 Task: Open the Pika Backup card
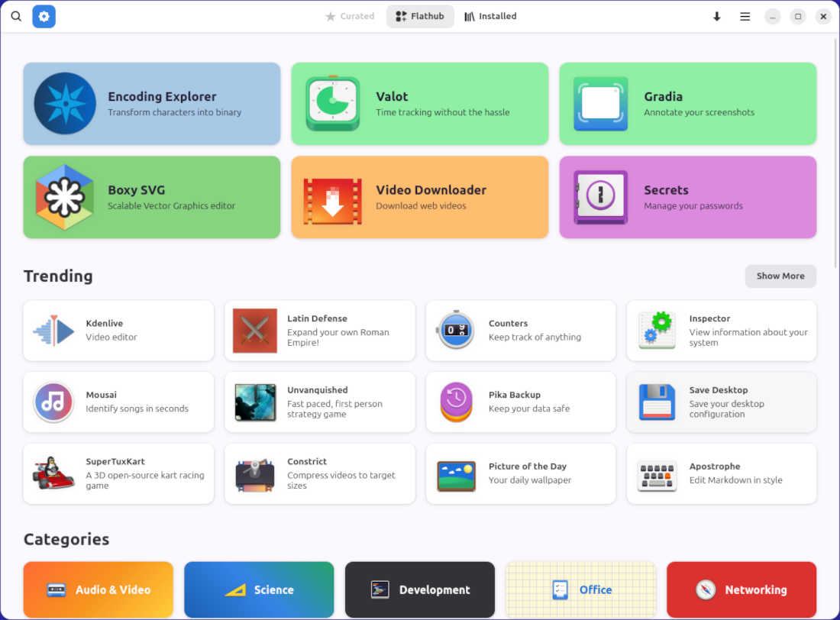(521, 402)
